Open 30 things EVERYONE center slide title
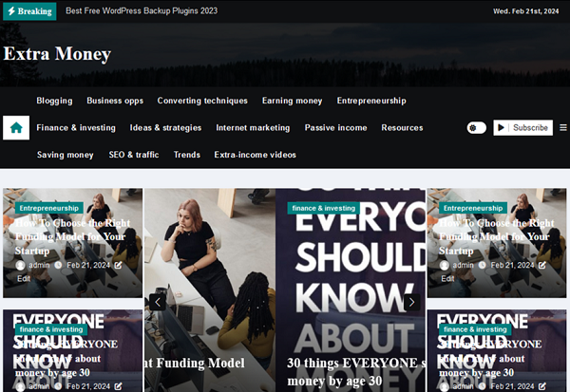The height and width of the screenshot is (392, 570). tap(355, 372)
